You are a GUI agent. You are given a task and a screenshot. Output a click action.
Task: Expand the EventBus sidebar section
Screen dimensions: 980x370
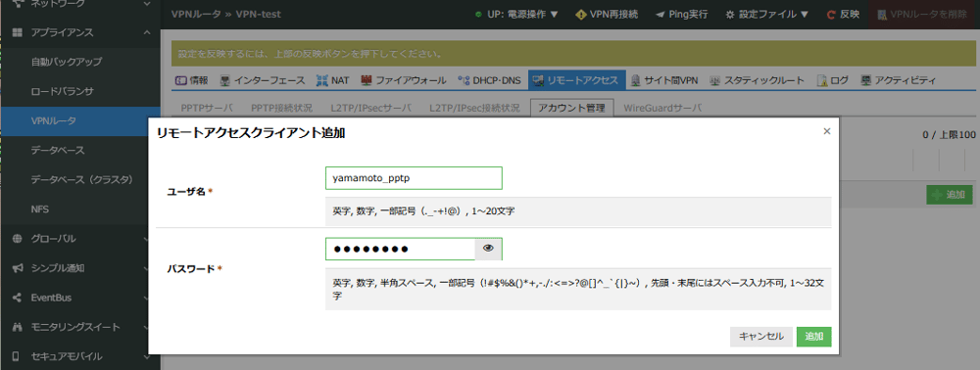click(x=80, y=298)
